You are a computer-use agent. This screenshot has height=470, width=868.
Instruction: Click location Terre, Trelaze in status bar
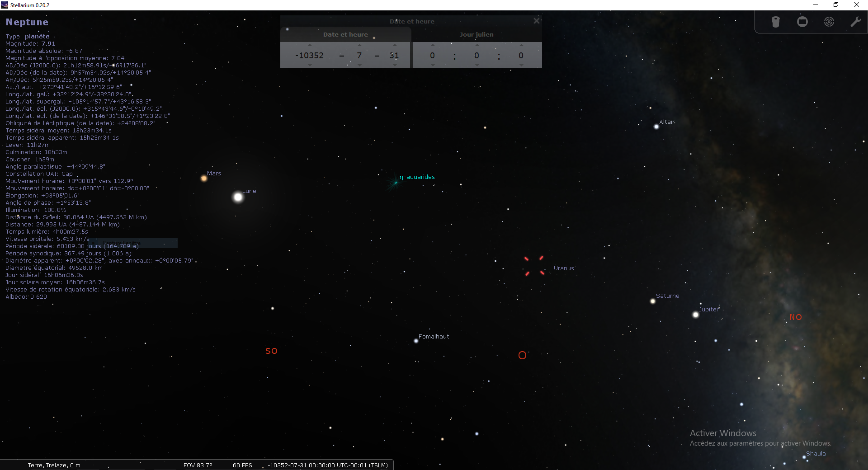pyautogui.click(x=54, y=465)
